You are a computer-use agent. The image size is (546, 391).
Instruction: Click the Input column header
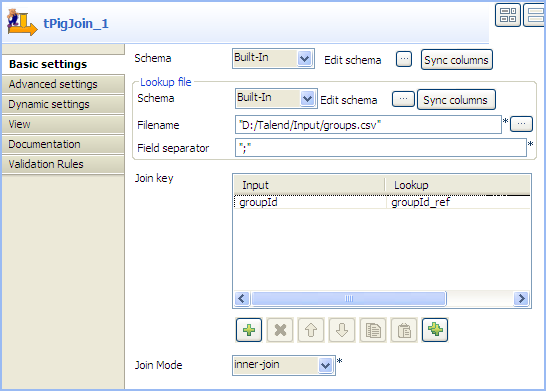pos(309,185)
